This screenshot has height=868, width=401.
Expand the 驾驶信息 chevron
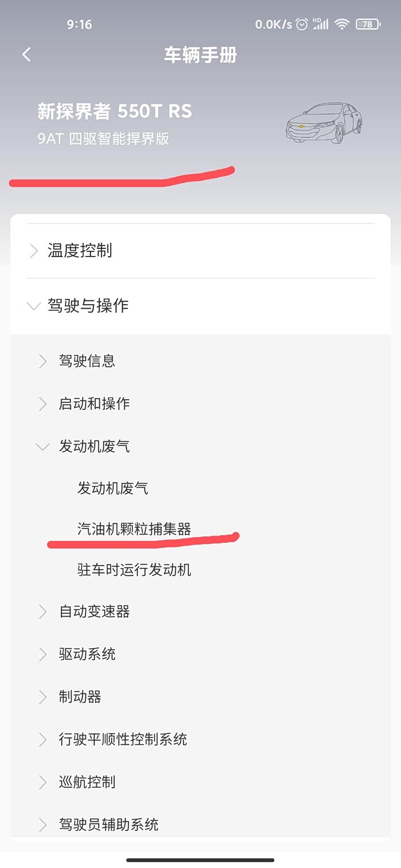[x=42, y=361]
